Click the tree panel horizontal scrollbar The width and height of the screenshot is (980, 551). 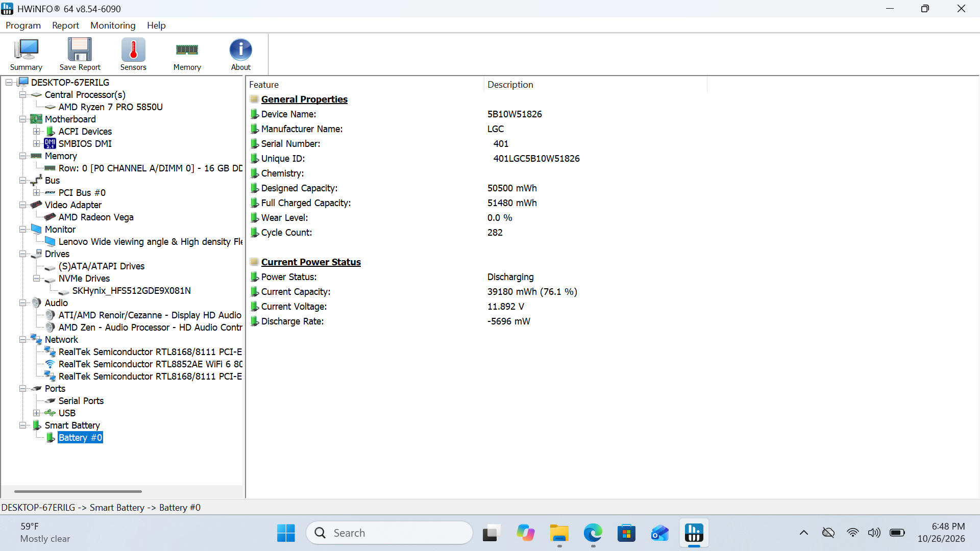pyautogui.click(x=78, y=491)
